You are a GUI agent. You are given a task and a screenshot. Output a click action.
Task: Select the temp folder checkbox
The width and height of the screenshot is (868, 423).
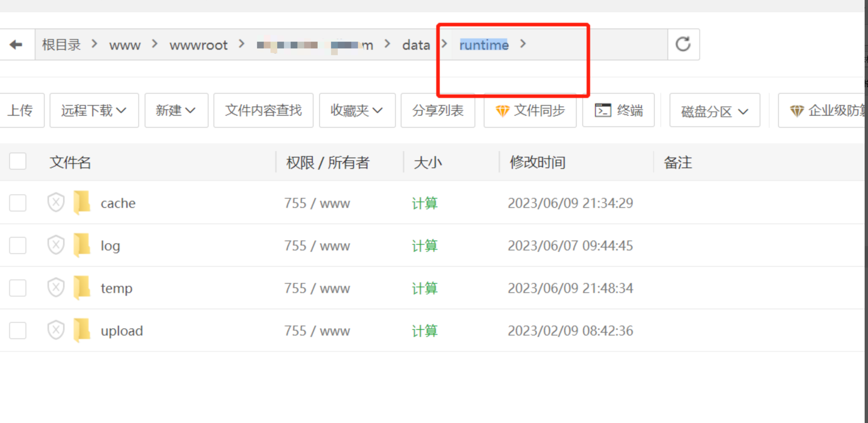pos(17,287)
